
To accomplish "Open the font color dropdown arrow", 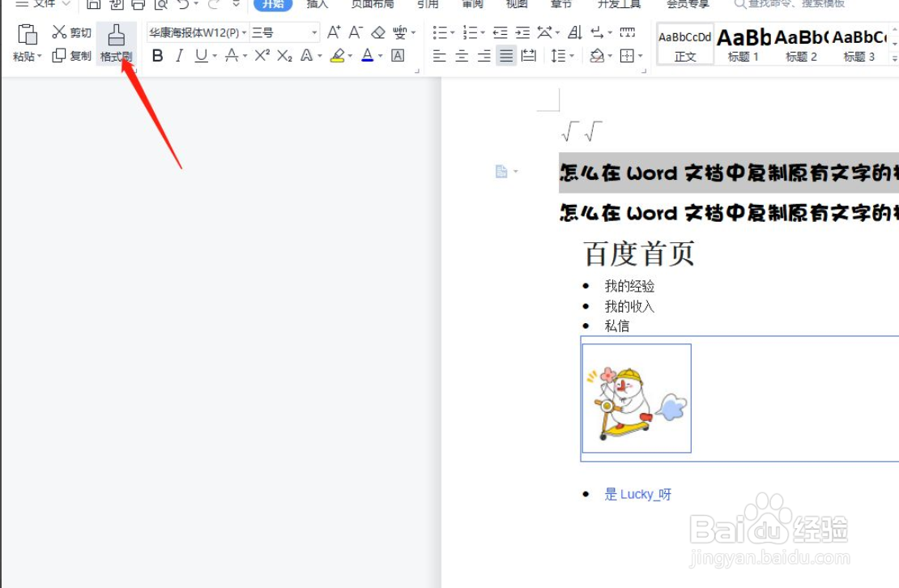I will (x=380, y=56).
